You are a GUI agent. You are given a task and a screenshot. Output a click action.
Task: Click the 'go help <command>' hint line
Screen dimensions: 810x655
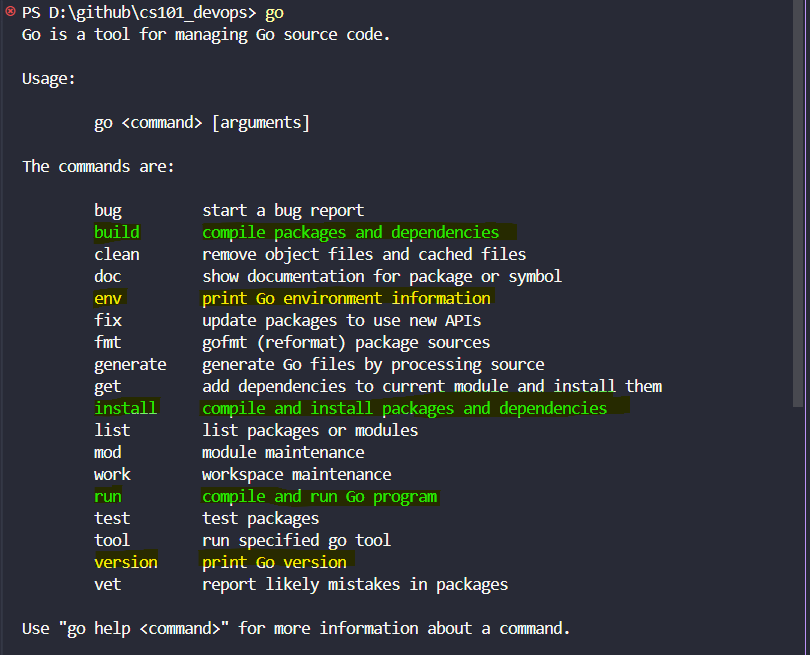coord(296,629)
